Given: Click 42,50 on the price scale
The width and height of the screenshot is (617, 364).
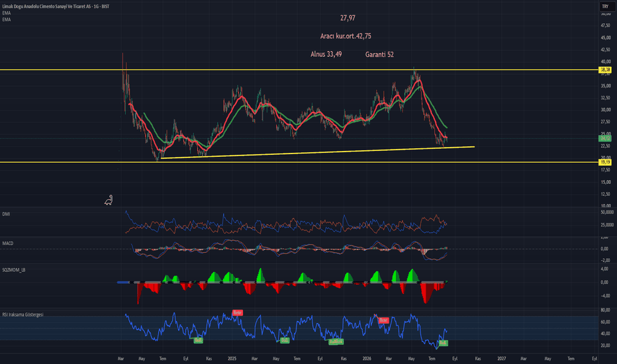Looking at the screenshot, I should (x=605, y=50).
